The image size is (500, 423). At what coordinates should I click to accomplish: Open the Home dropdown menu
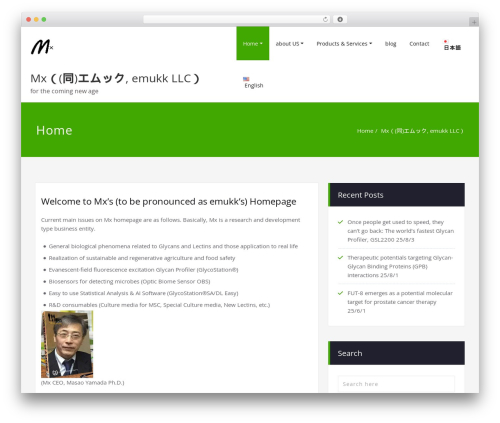coord(253,43)
